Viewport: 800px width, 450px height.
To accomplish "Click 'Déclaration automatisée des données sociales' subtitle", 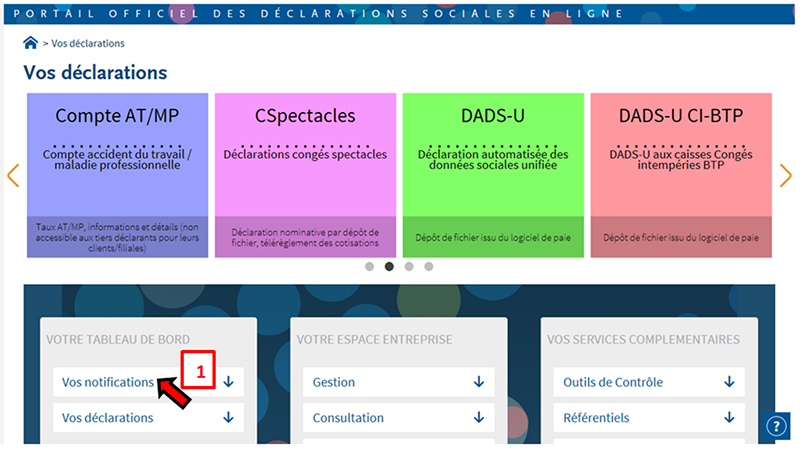I will point(493,160).
